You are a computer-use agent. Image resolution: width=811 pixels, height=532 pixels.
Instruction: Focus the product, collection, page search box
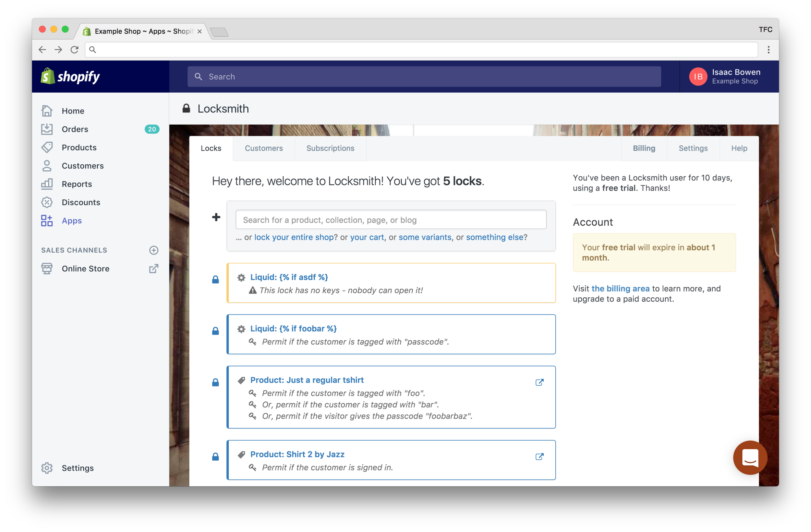[x=391, y=220]
